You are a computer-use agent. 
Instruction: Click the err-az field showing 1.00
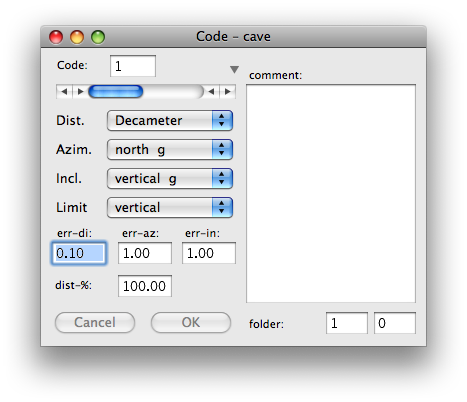click(x=145, y=253)
